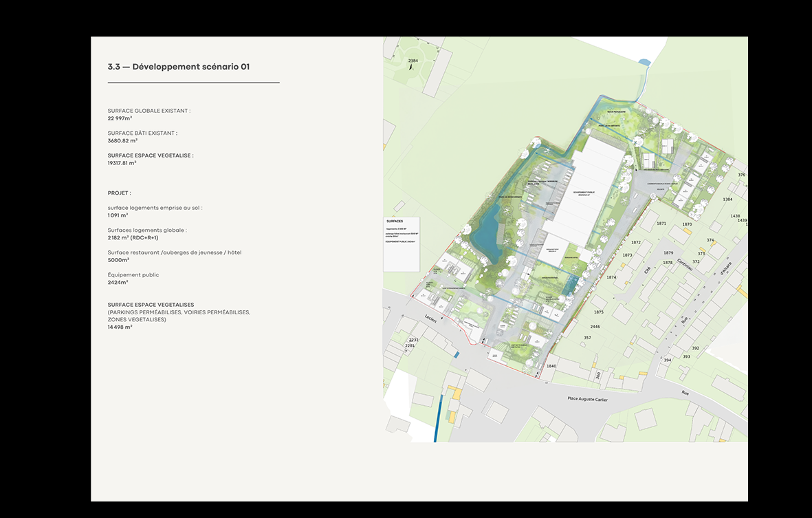Select the line "(PARKINGS PERMÉABILISES, VOIRIES PERMÉABILISES,"
The image size is (812, 518).
179,312
